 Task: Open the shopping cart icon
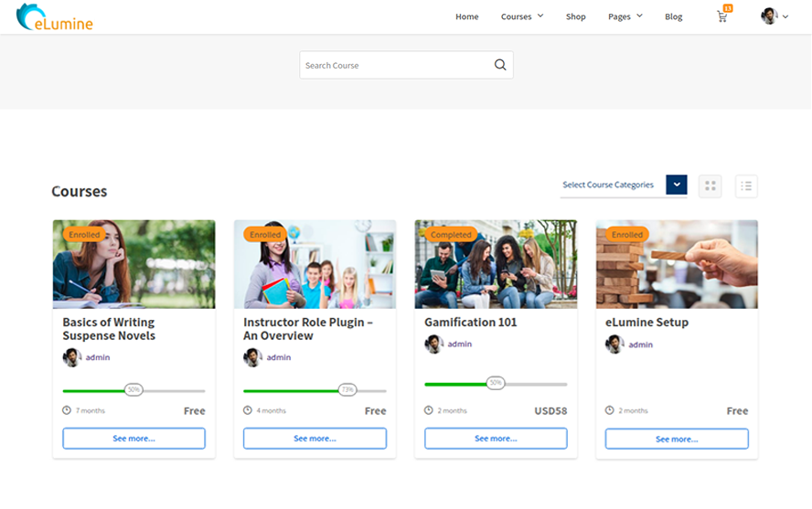click(x=722, y=16)
